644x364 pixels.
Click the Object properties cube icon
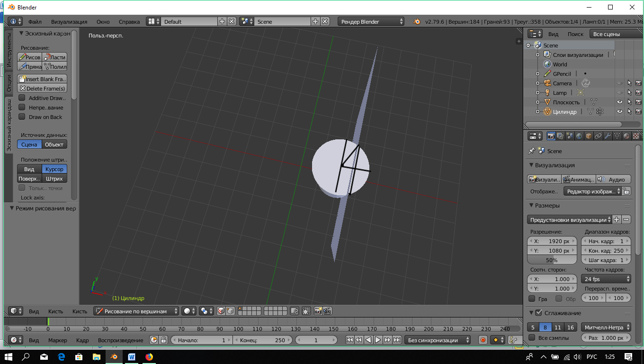589,136
